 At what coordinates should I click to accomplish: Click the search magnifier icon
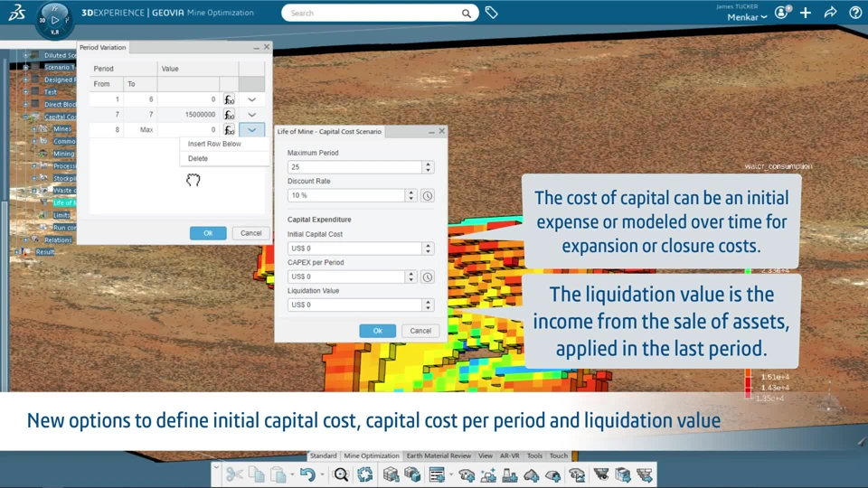pos(467,14)
